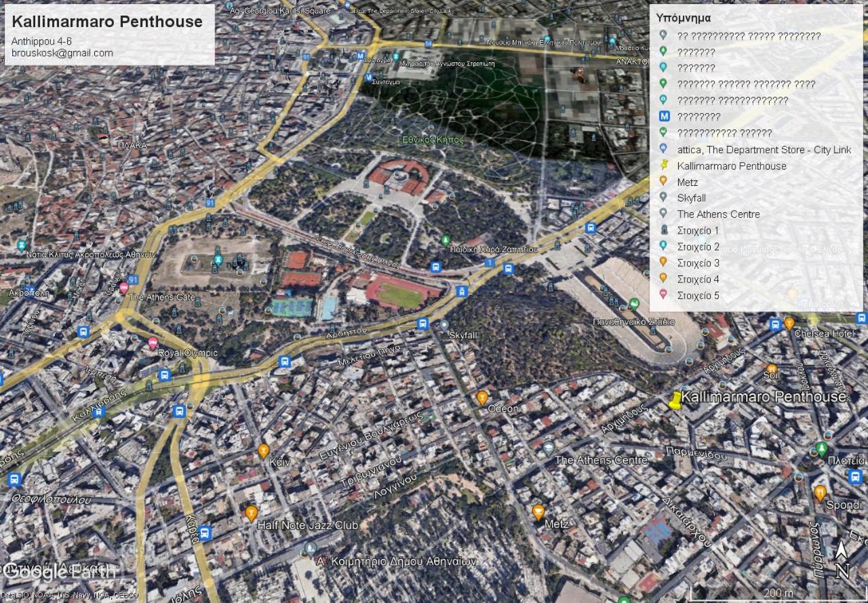Click the pink Royal Olympic hotel marker
This screenshot has height=603, width=868.
[153, 343]
